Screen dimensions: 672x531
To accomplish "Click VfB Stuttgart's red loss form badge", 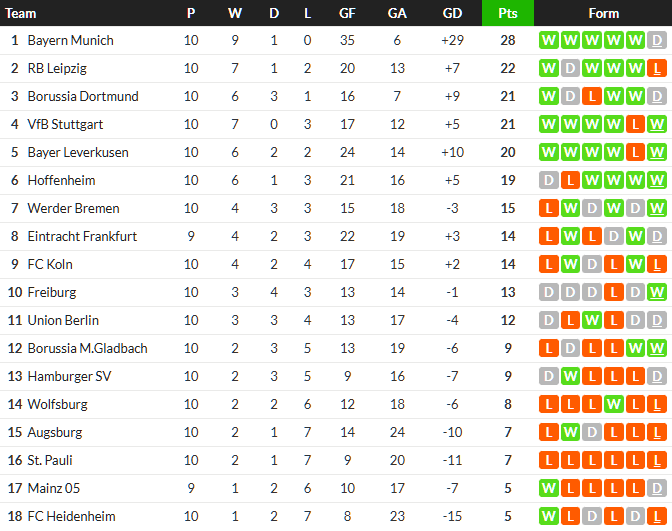I will coord(634,124).
